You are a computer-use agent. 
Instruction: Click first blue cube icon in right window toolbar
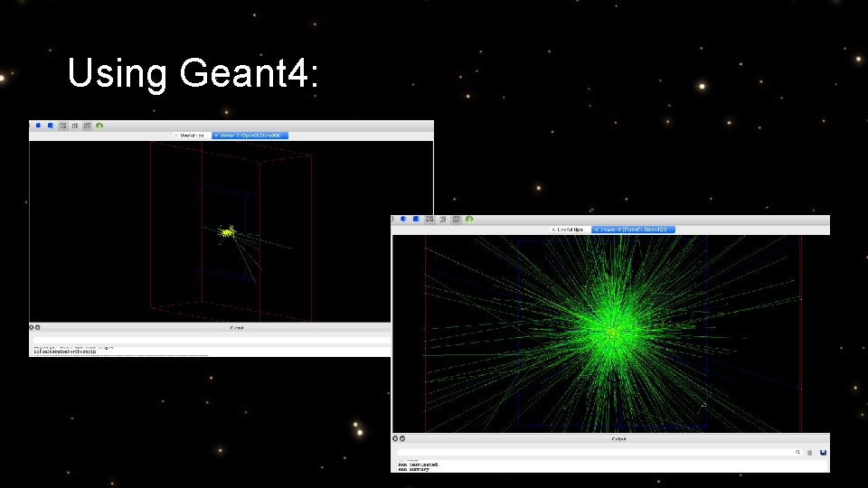[x=403, y=219]
